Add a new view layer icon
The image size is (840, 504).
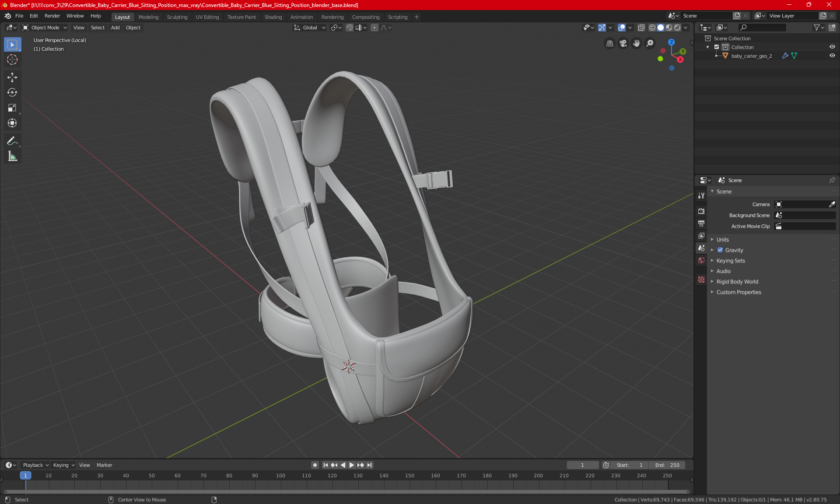coord(823,16)
